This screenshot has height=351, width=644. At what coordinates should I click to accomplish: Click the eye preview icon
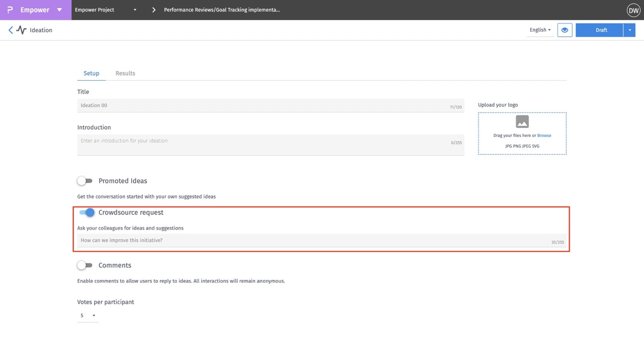(565, 30)
